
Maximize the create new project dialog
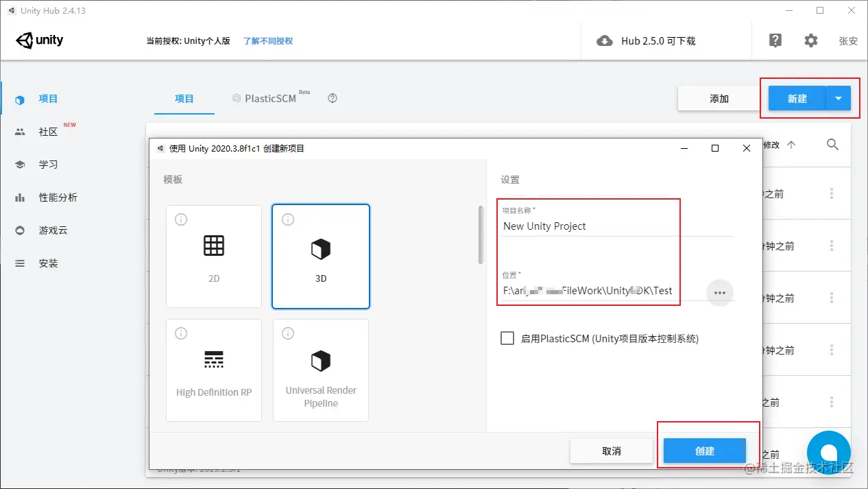pyautogui.click(x=715, y=148)
